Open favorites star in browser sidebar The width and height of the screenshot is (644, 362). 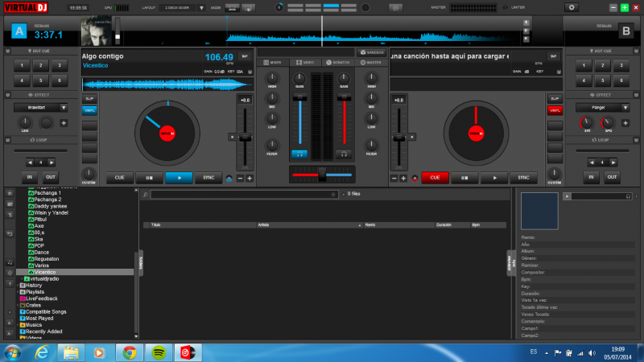(10, 193)
